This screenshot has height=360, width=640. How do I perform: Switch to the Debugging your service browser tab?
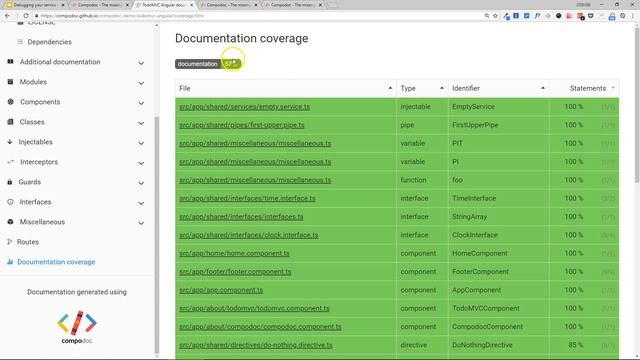35,5
